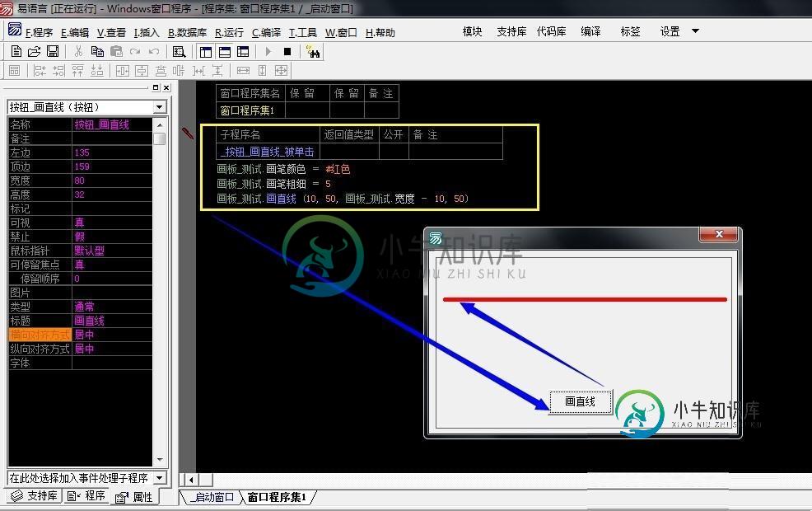Viewport: 812px width, 511px height.
Task: Switch to the 支持库 bottom tab
Action: point(35,496)
